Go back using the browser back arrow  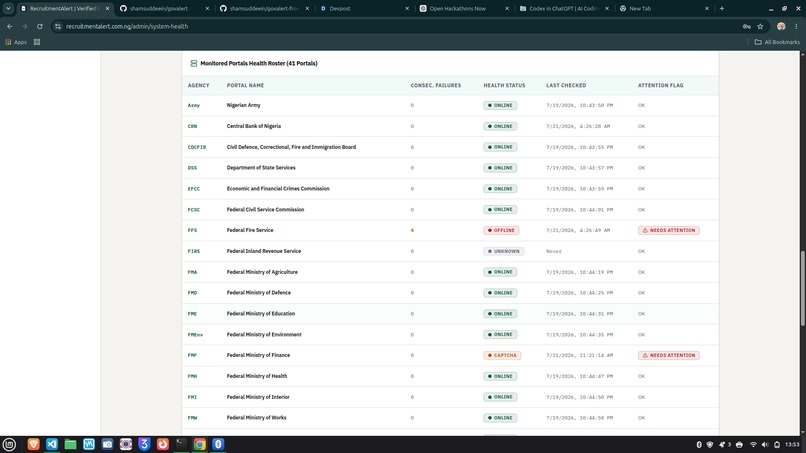pos(10,26)
